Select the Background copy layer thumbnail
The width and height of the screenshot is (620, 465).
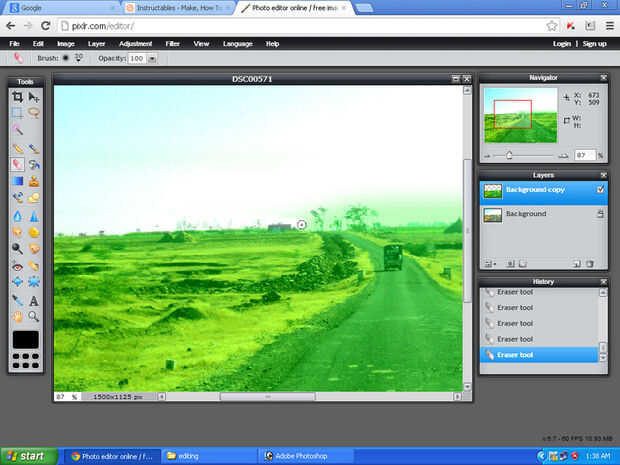point(493,190)
